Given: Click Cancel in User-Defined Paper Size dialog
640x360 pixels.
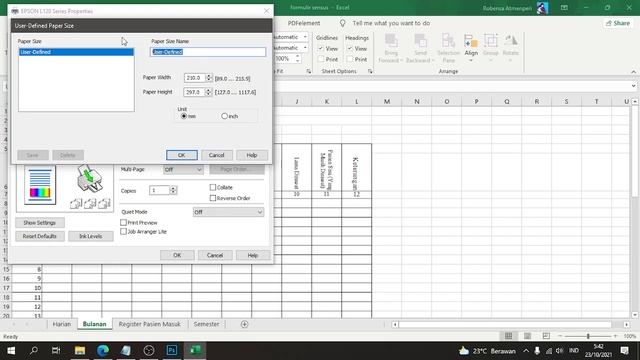Looking at the screenshot, I should [x=216, y=155].
